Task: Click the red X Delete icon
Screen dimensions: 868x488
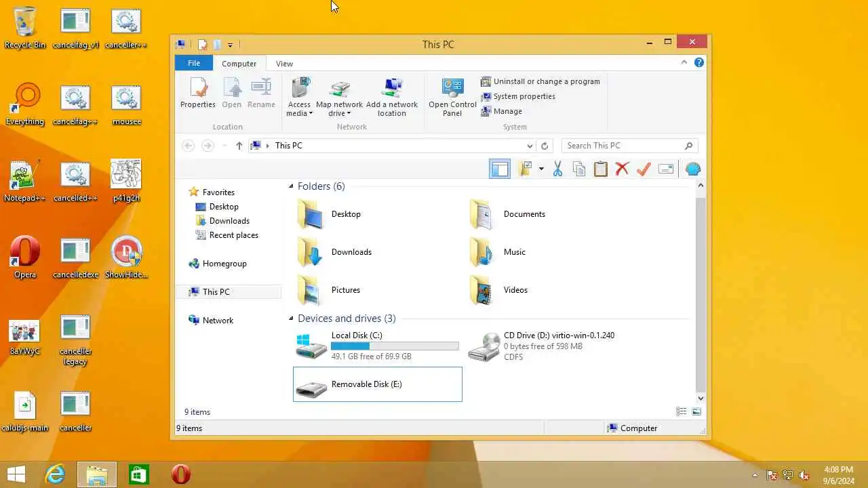Action: (x=623, y=169)
